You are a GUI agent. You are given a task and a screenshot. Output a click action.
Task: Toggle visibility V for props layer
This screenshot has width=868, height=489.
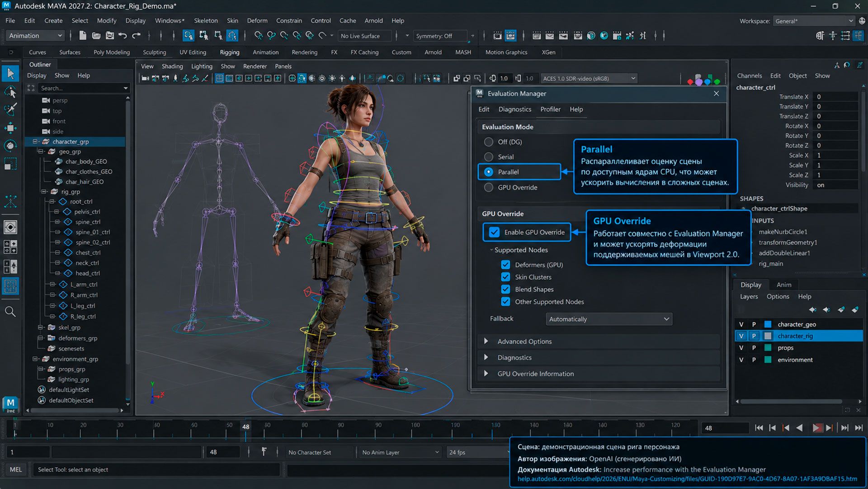click(x=741, y=348)
